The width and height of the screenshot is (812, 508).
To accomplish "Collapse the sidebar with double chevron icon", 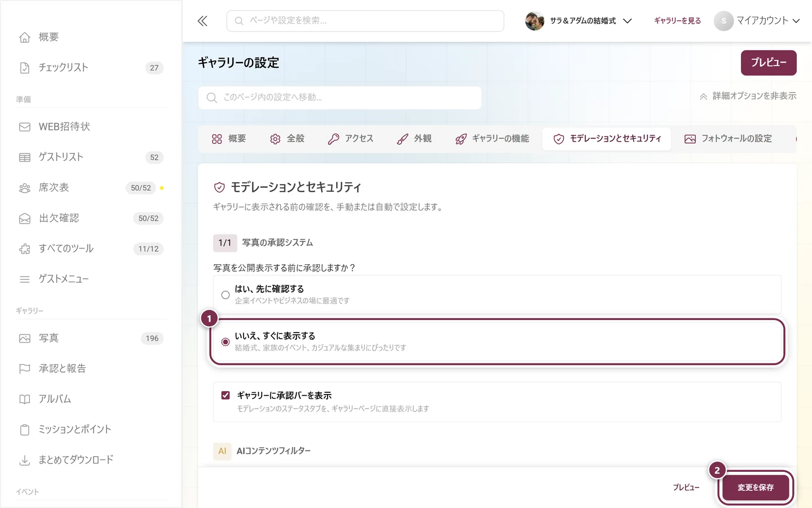I will click(x=202, y=21).
